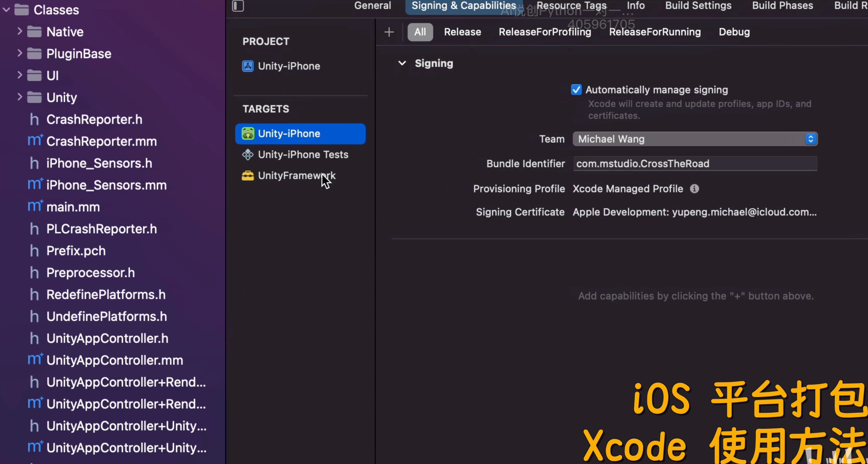This screenshot has width=868, height=464.
Task: Expand the PluginBase folder chevron
Action: click(x=19, y=53)
